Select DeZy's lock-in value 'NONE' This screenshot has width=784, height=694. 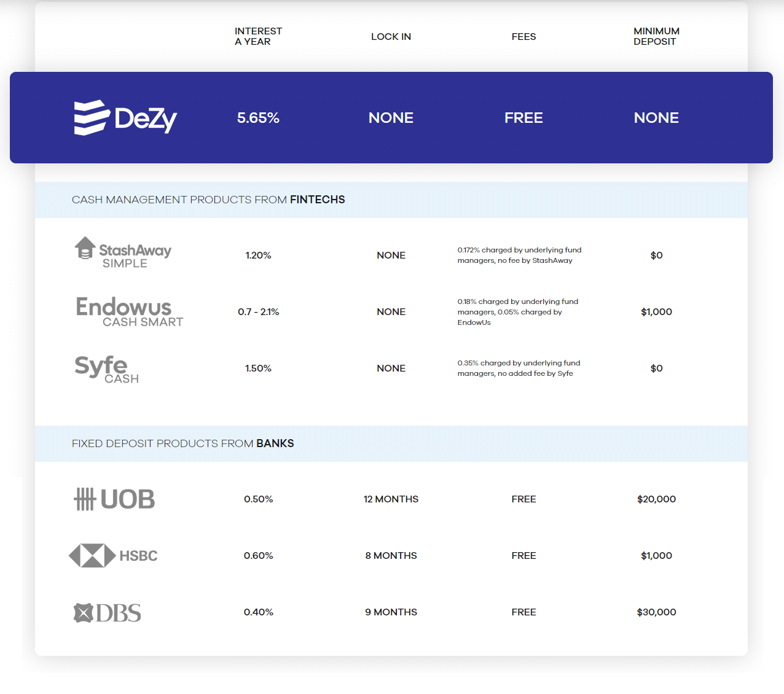coord(391,118)
